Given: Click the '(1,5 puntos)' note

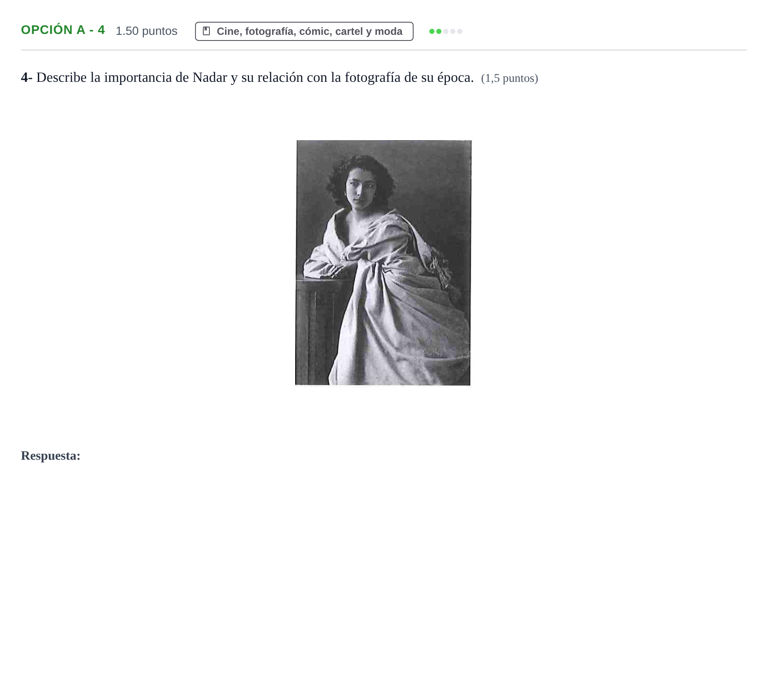Looking at the screenshot, I should (x=509, y=78).
